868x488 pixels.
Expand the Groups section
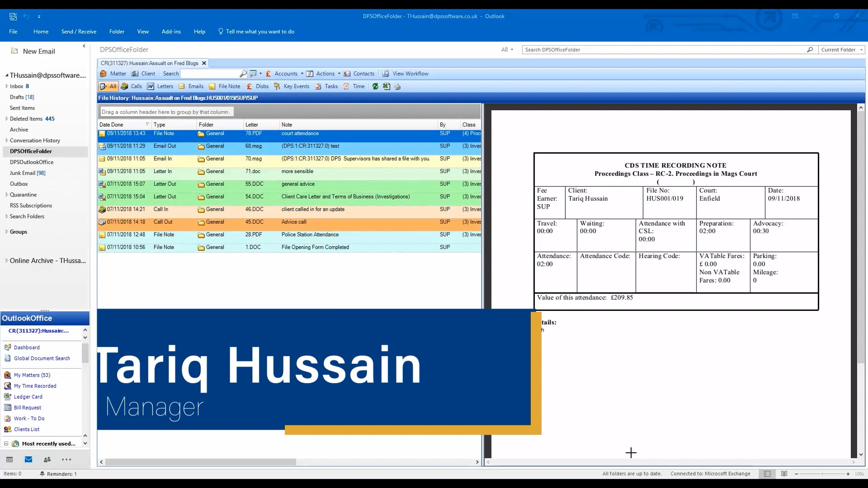point(7,232)
